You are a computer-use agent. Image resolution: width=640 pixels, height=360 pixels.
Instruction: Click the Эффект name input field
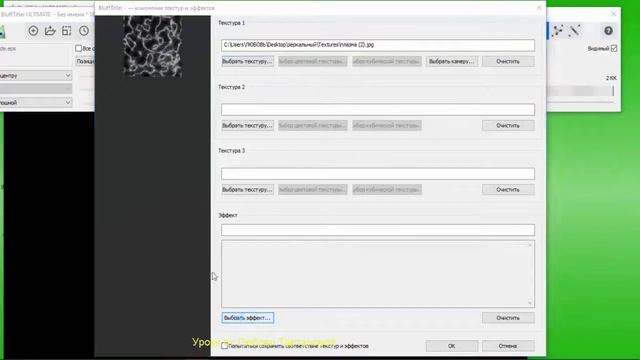click(378, 230)
